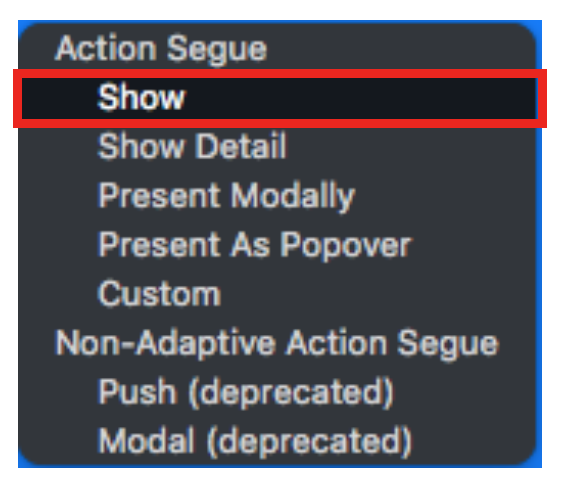Image resolution: width=566 pixels, height=484 pixels.
Task: Choose Show Detail from segue menu
Action: 280,146
